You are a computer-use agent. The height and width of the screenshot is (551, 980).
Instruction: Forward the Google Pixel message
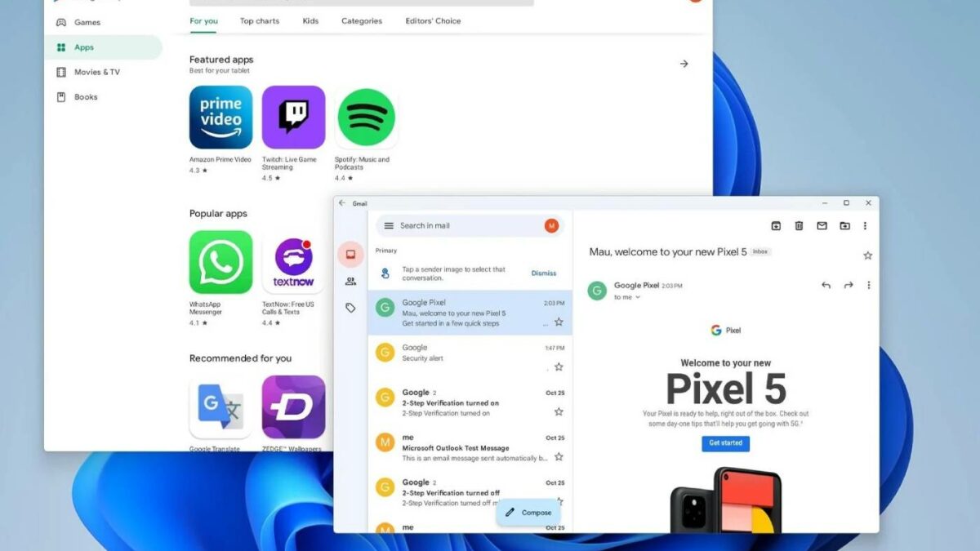849,285
